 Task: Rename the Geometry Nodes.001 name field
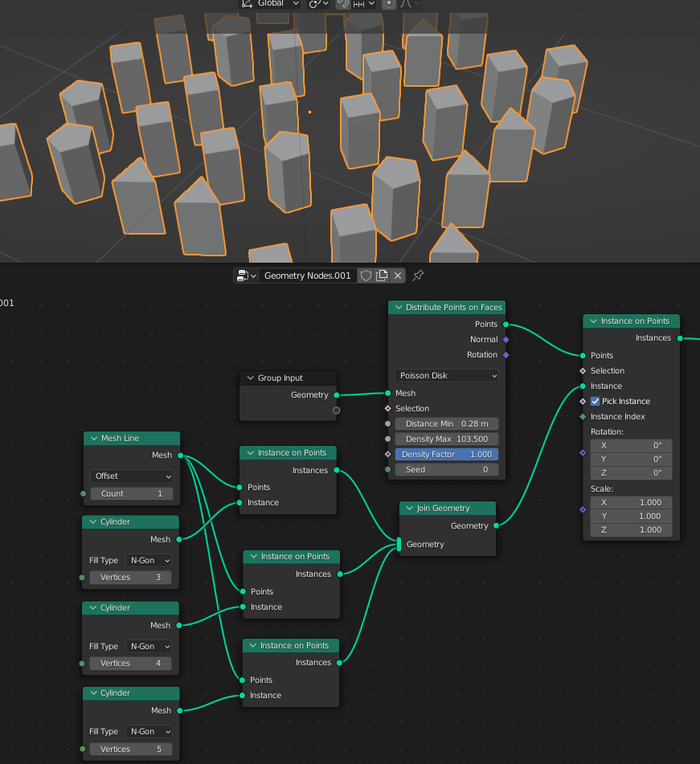coord(307,276)
